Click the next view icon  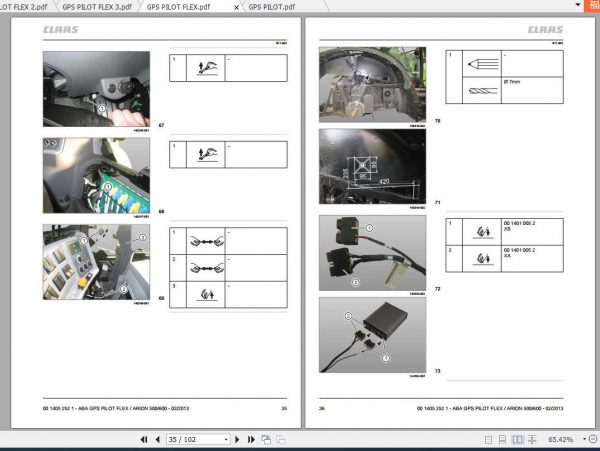click(280, 440)
